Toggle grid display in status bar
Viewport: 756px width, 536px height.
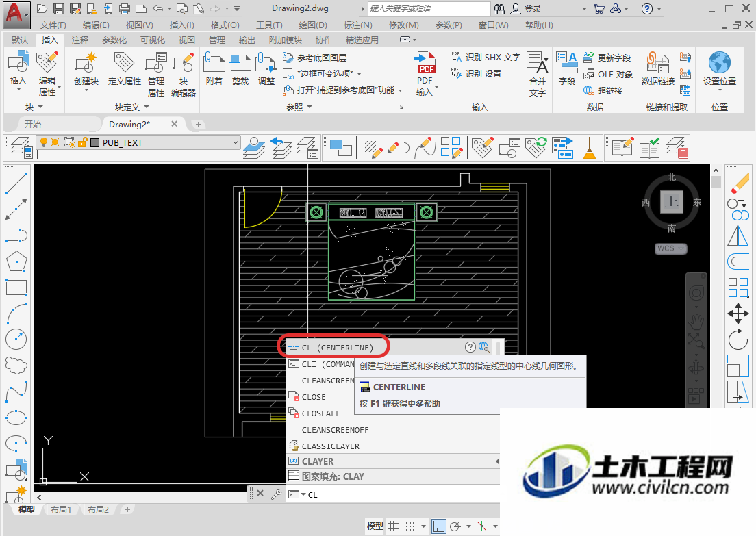394,526
